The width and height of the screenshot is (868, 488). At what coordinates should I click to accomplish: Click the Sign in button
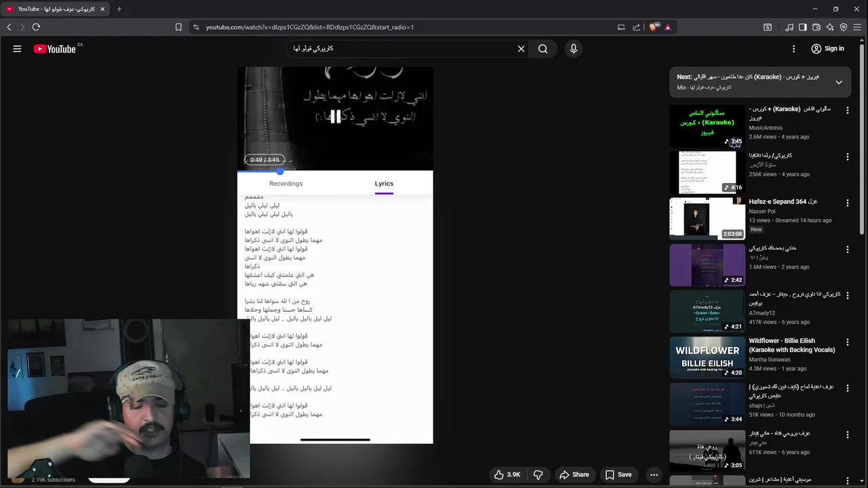(x=828, y=49)
